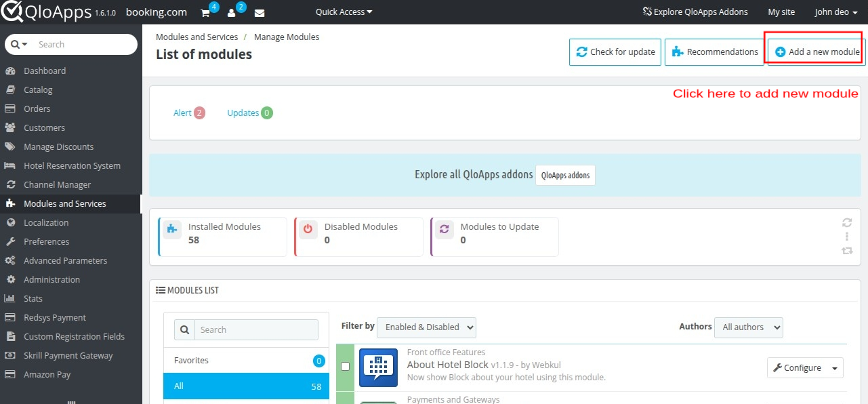
Task: Open Modules and Services in the sidebar
Action: (71, 203)
